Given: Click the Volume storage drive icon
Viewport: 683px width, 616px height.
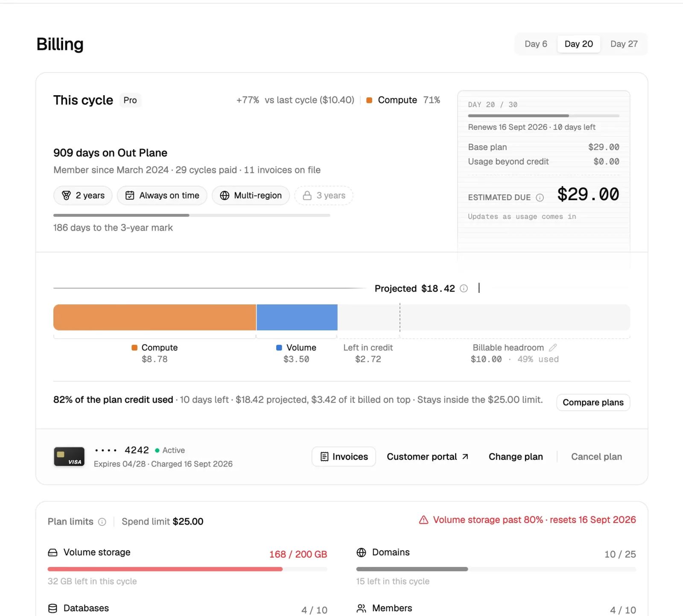Looking at the screenshot, I should coord(53,552).
